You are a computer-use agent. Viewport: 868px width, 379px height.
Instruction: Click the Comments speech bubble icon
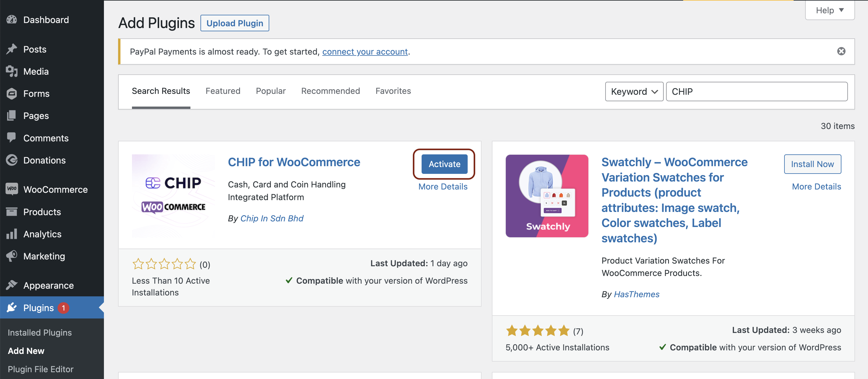12,138
